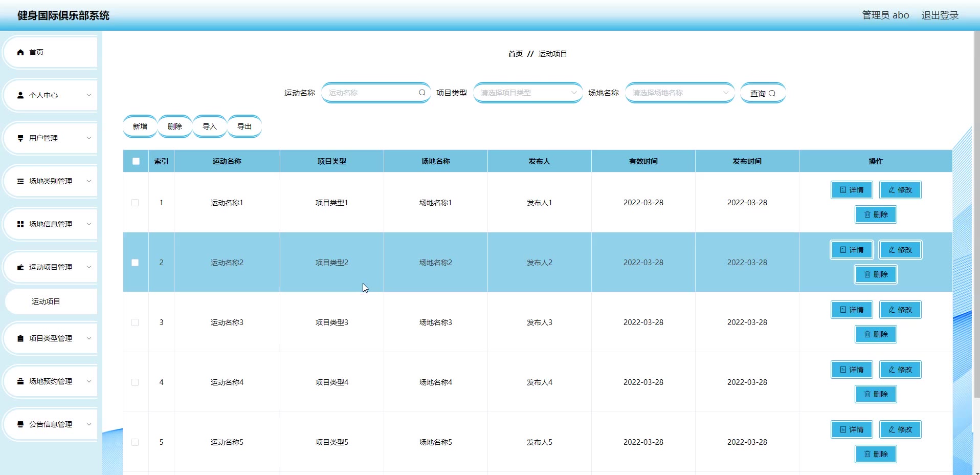The image size is (980, 475).
Task: Click the pencil icon of 修改 in row 5
Action: click(x=892, y=429)
